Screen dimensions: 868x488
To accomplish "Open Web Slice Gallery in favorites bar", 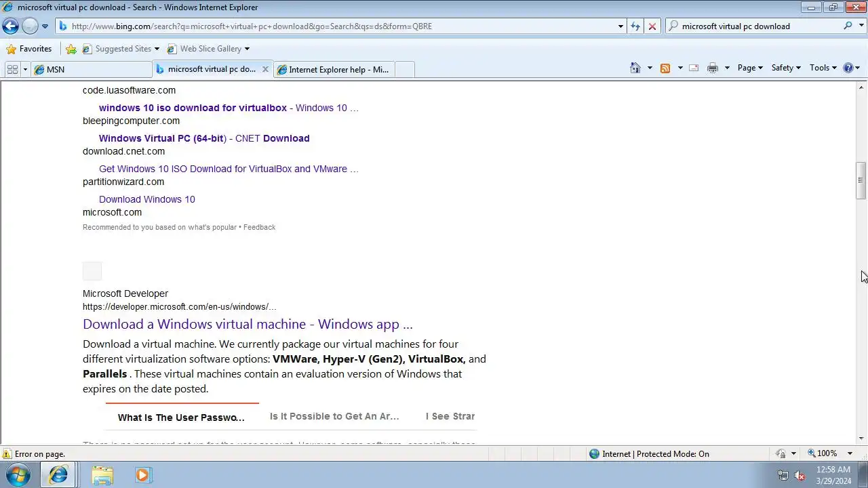I will 208,49.
